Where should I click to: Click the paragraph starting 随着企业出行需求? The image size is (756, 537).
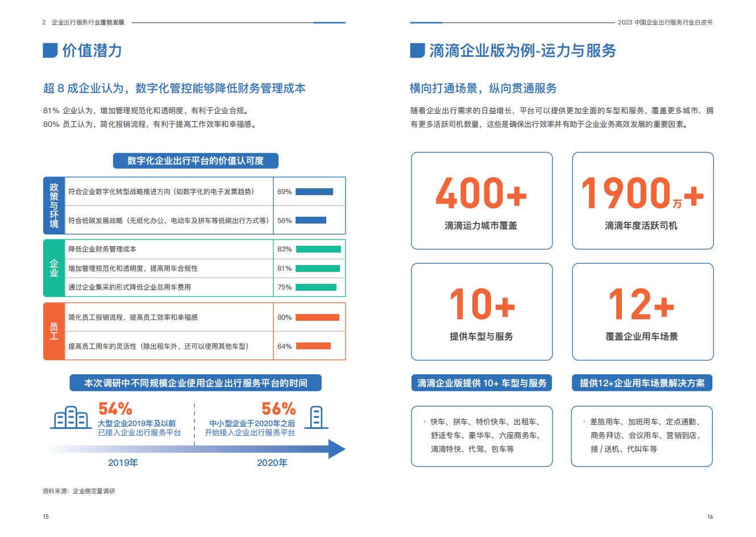coord(562,117)
